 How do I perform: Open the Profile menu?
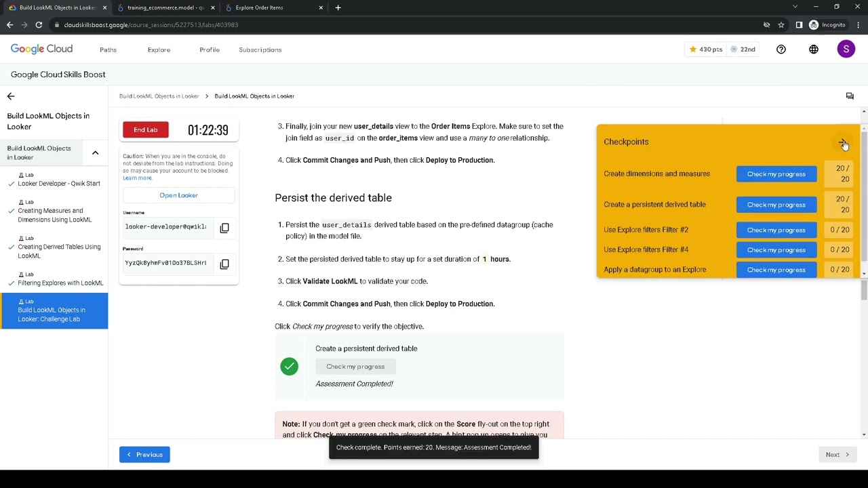[210, 49]
